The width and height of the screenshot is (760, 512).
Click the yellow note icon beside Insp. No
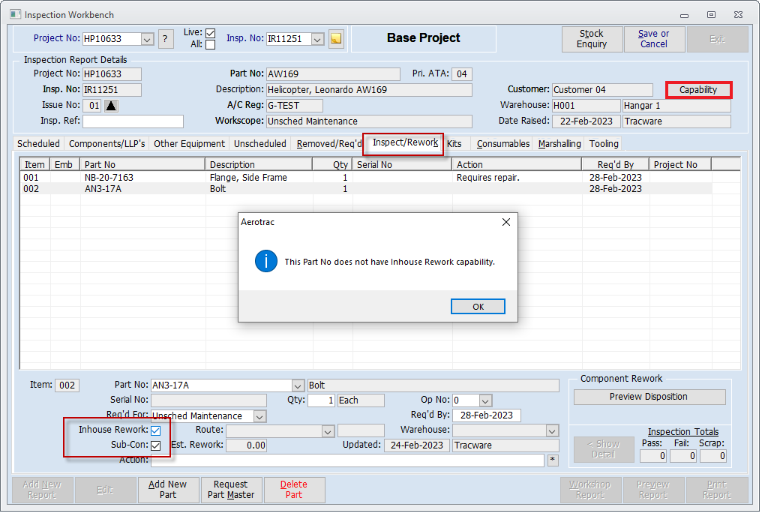[336, 39]
